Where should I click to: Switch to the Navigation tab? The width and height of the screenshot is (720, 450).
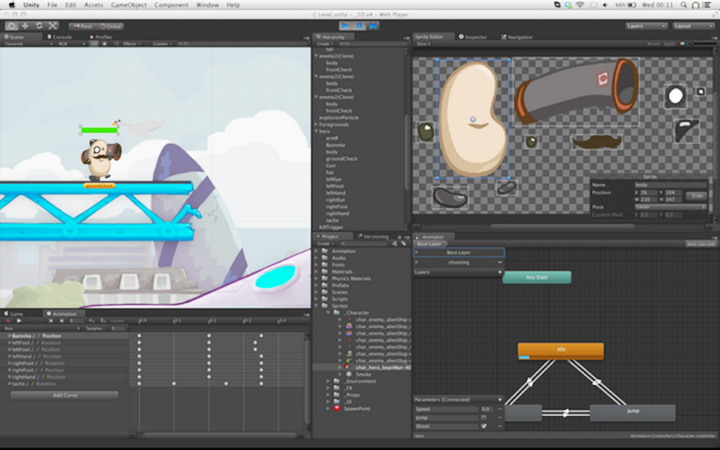click(x=517, y=37)
